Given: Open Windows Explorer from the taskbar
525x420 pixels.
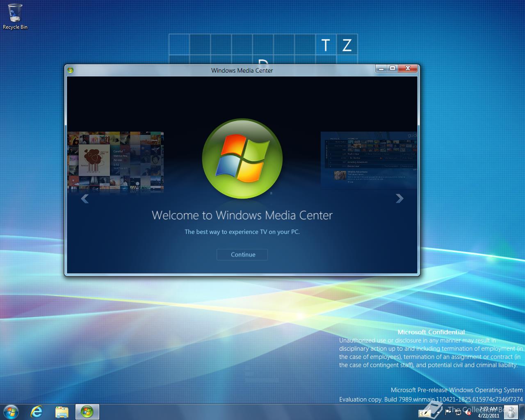Looking at the screenshot, I should coord(62,411).
